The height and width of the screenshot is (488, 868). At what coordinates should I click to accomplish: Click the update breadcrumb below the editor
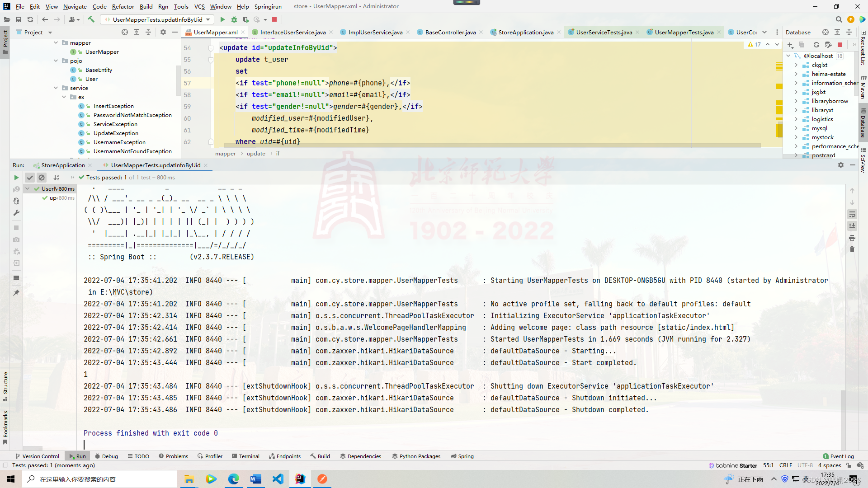coord(256,153)
